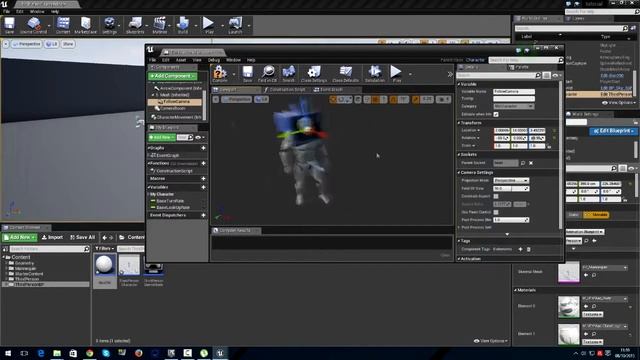The width and height of the screenshot is (640, 360).
Task: Click Import in Content Browser
Action: [x=53, y=237]
